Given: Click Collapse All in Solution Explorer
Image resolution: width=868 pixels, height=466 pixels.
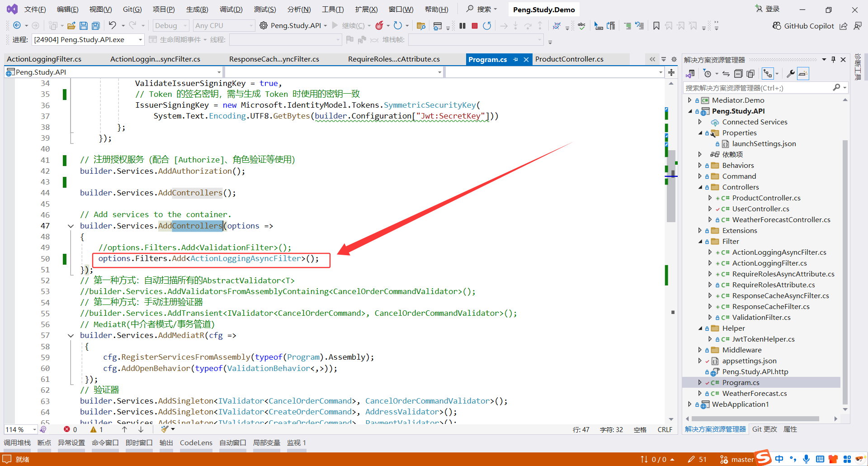Looking at the screenshot, I should [x=738, y=73].
